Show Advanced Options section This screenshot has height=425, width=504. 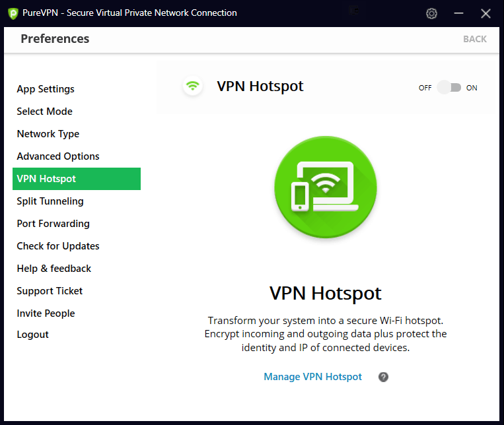pyautogui.click(x=58, y=156)
